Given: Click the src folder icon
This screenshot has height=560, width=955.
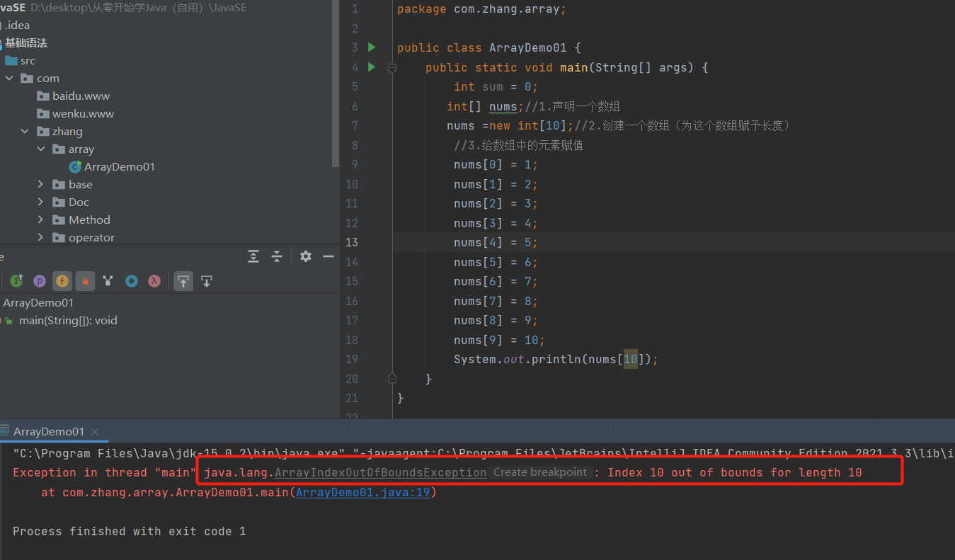Looking at the screenshot, I should point(11,61).
